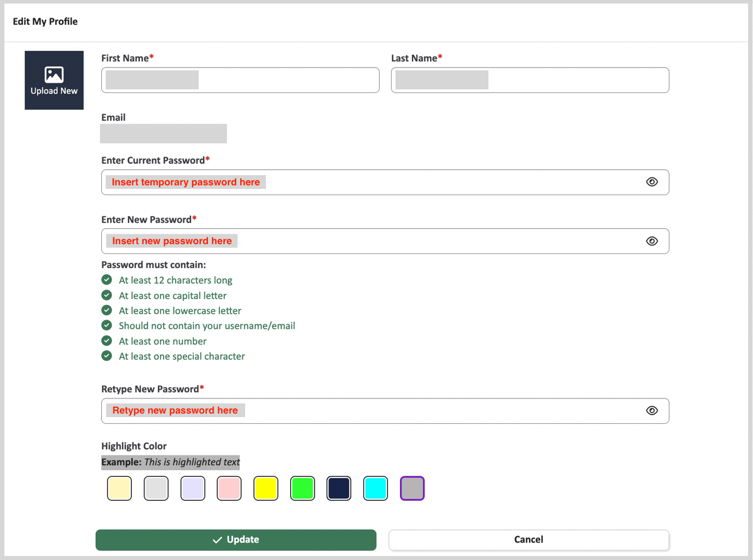Click the checkmark icon beside 'At least one capital letter'
Image resolution: width=753 pixels, height=560 pixels.
click(x=107, y=295)
